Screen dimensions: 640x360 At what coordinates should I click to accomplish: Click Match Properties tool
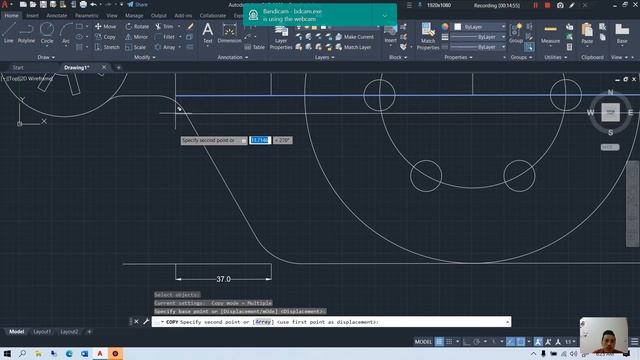(428, 37)
